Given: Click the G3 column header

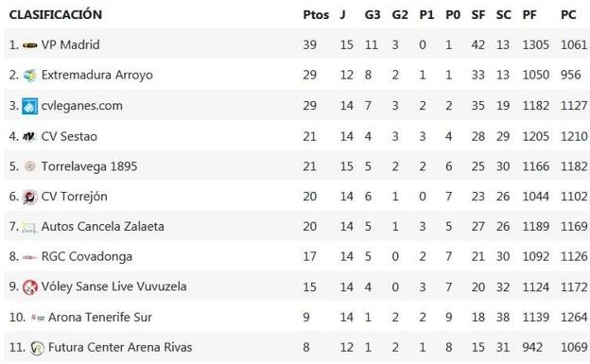Looking at the screenshot, I should click(373, 15).
